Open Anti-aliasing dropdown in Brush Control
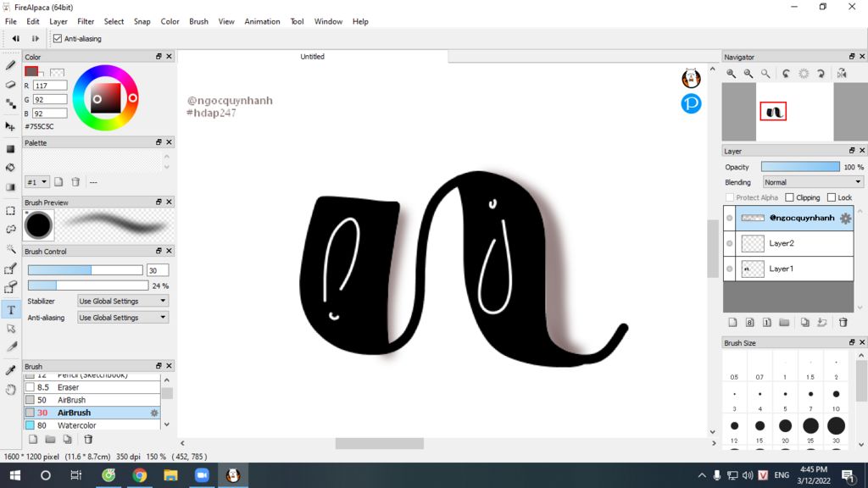This screenshot has height=488, width=868. 122,318
